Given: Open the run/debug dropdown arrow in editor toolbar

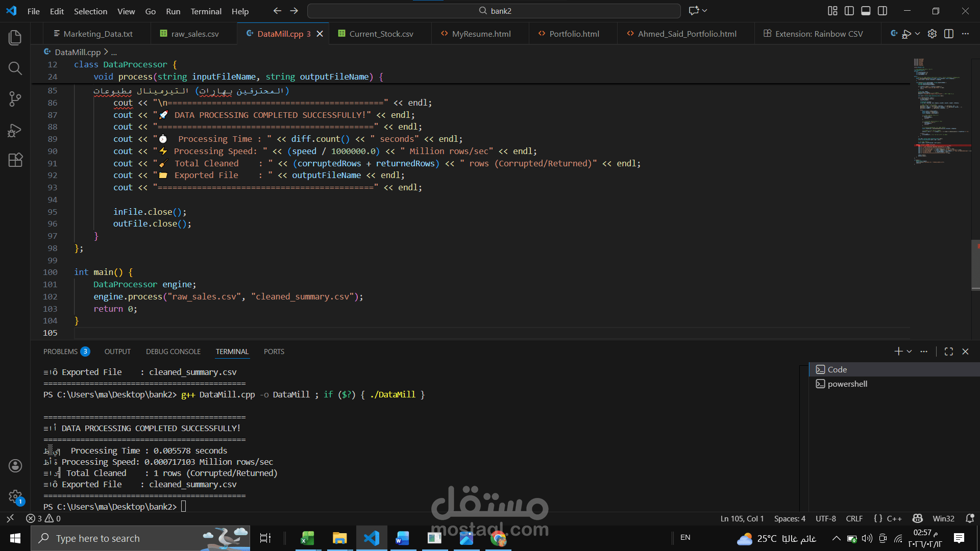Looking at the screenshot, I should point(917,34).
